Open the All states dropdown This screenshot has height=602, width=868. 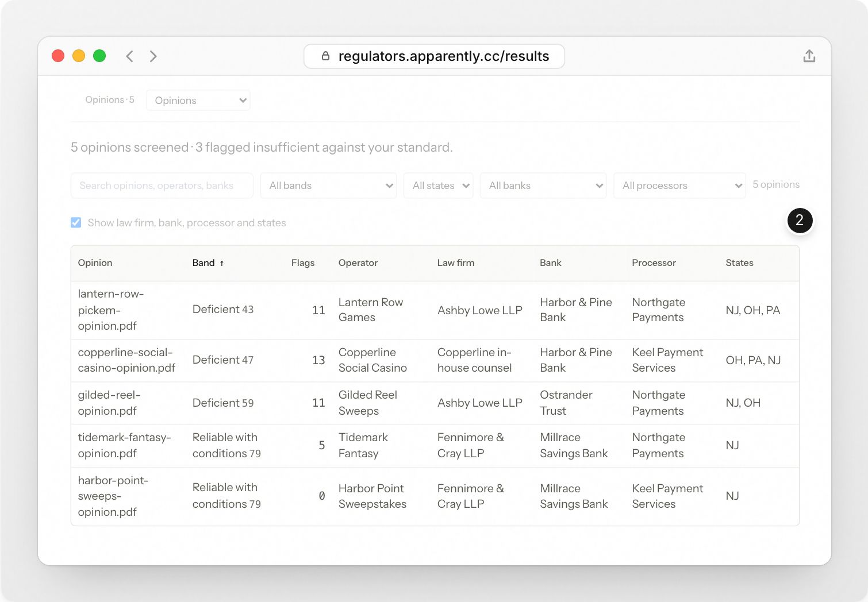click(438, 186)
